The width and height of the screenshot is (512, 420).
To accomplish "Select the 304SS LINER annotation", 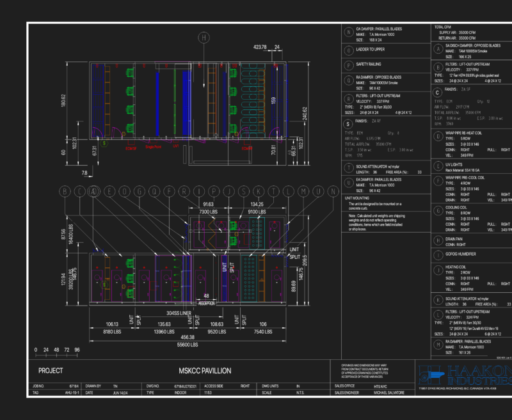I will pyautogui.click(x=179, y=313).
